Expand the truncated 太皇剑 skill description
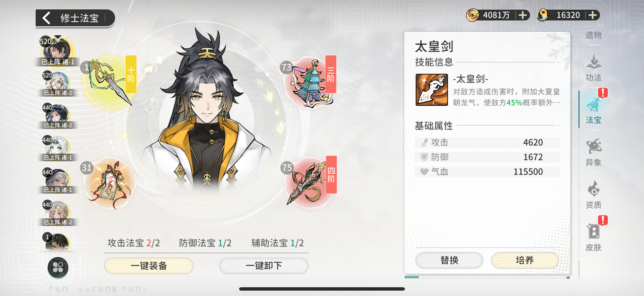This screenshot has height=296, width=644. [507, 97]
